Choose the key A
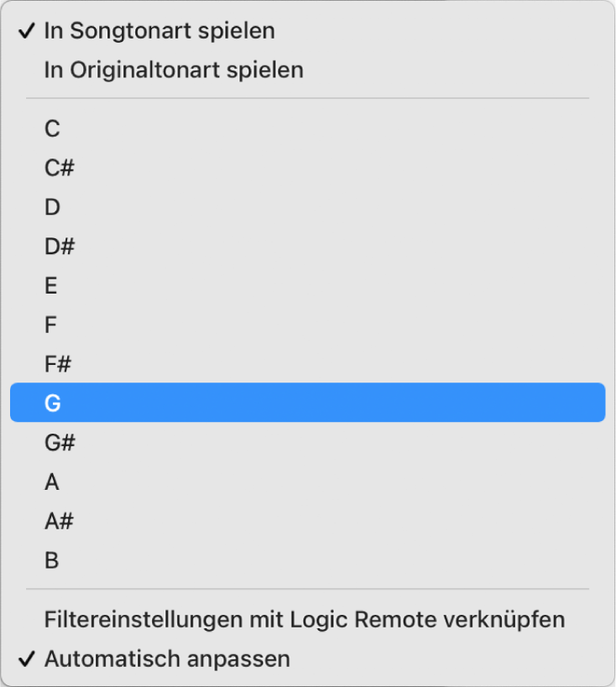The height and width of the screenshot is (687, 616). 51,481
